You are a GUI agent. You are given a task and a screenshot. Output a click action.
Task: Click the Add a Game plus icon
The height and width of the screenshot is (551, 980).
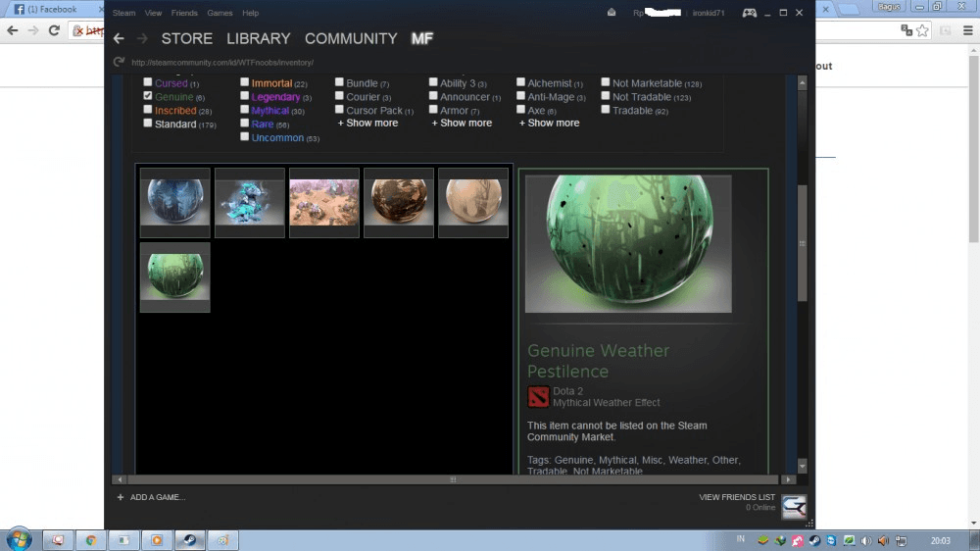coord(120,497)
